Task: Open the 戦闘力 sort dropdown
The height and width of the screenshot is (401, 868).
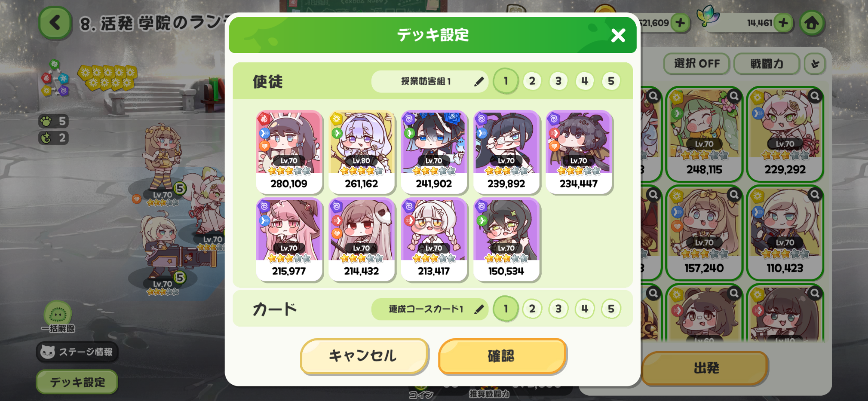Action: [x=767, y=64]
